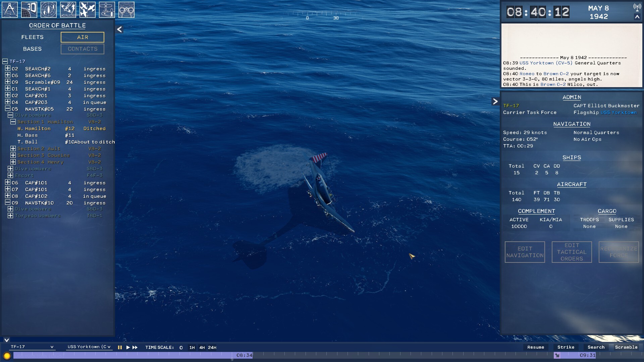This screenshot has width=644, height=362.
Task: Expand the right admin panel arrow
Action: pos(495,101)
